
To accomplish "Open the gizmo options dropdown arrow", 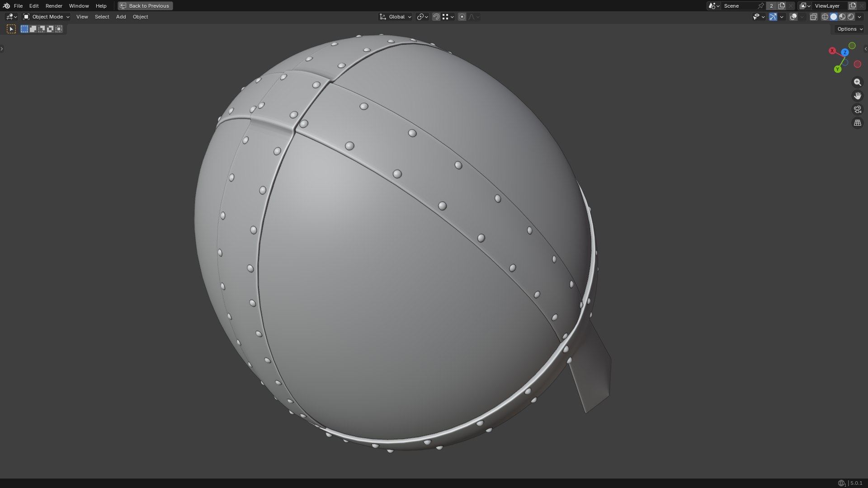I will coord(782,17).
